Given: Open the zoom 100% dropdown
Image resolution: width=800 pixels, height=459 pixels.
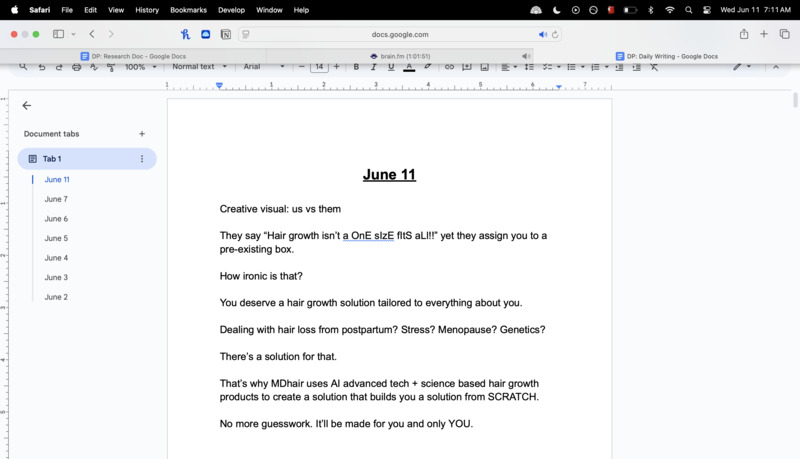Looking at the screenshot, I should click(x=140, y=67).
